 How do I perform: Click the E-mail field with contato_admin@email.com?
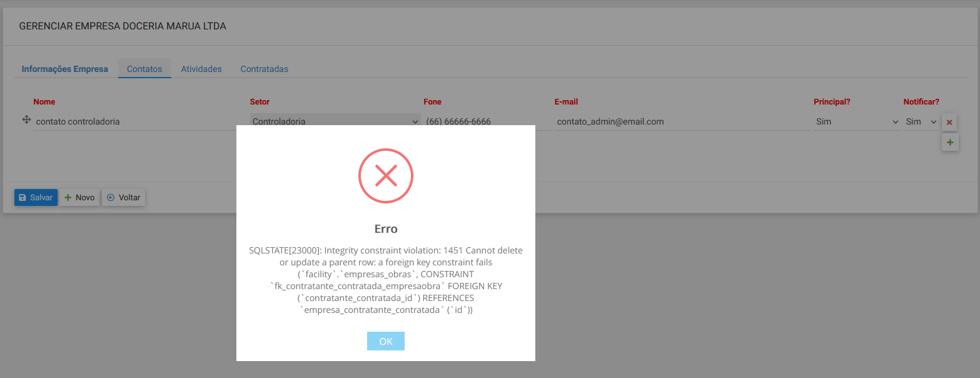682,121
